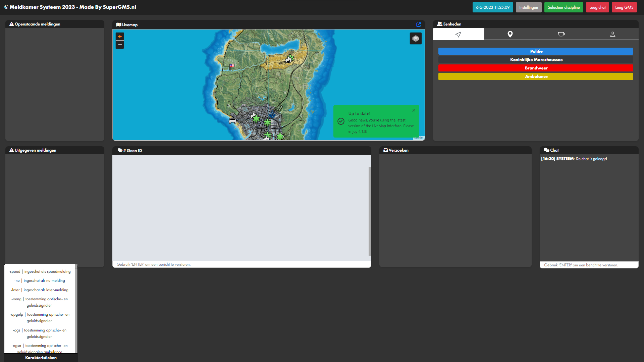Select the '-nu' characteristic entry

pyautogui.click(x=40, y=280)
